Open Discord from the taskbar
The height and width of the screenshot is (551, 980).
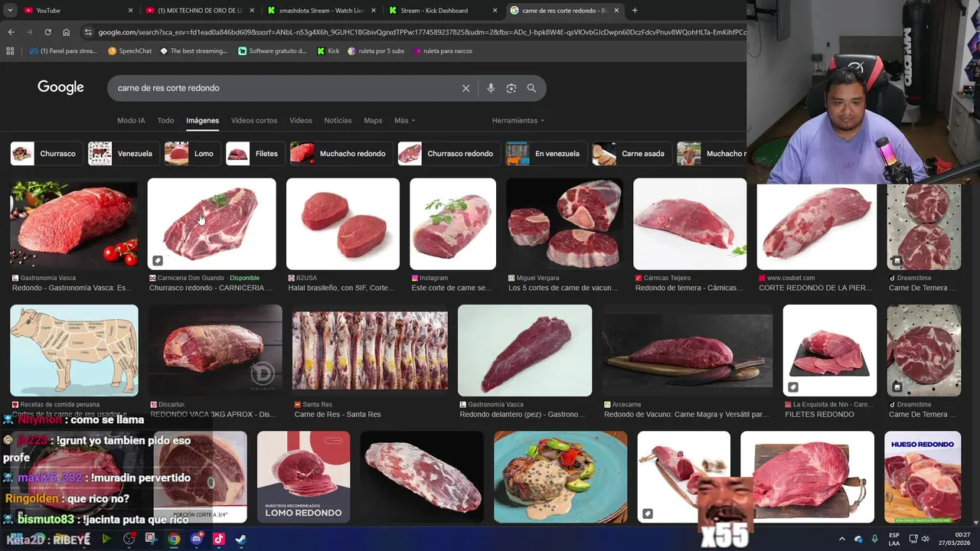[196, 539]
